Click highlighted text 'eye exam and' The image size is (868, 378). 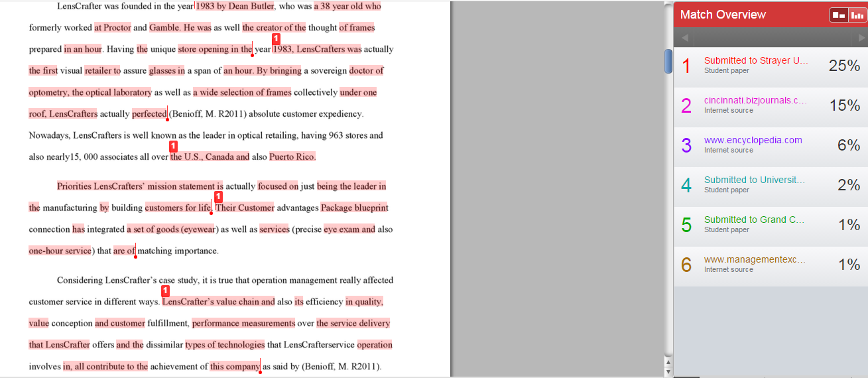(349, 229)
